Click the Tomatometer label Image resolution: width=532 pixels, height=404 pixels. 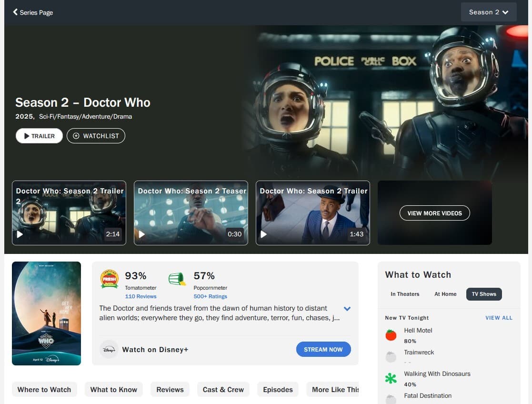(x=141, y=288)
